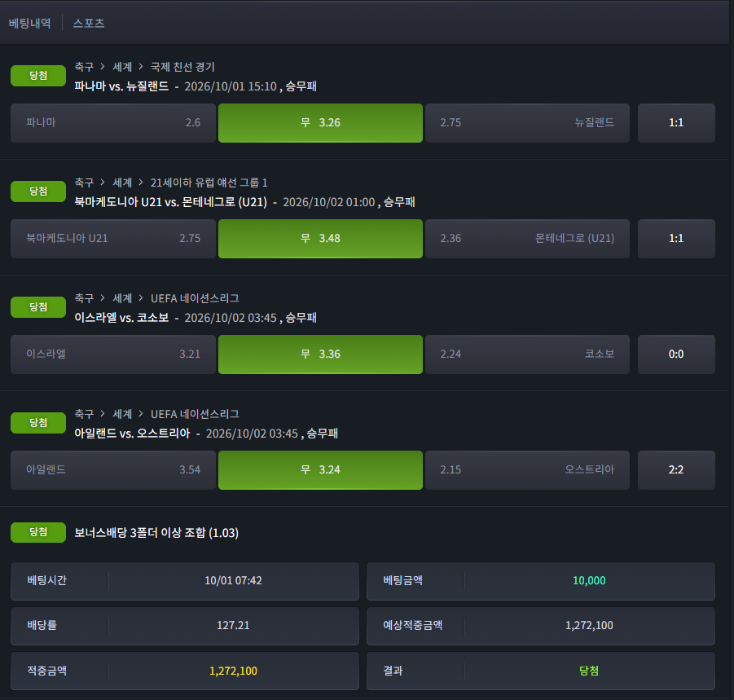Screen dimensions: 734x700
Task: Click 당첨 badge for 파나마 vs. 뉴질랜드
Action: tap(38, 76)
